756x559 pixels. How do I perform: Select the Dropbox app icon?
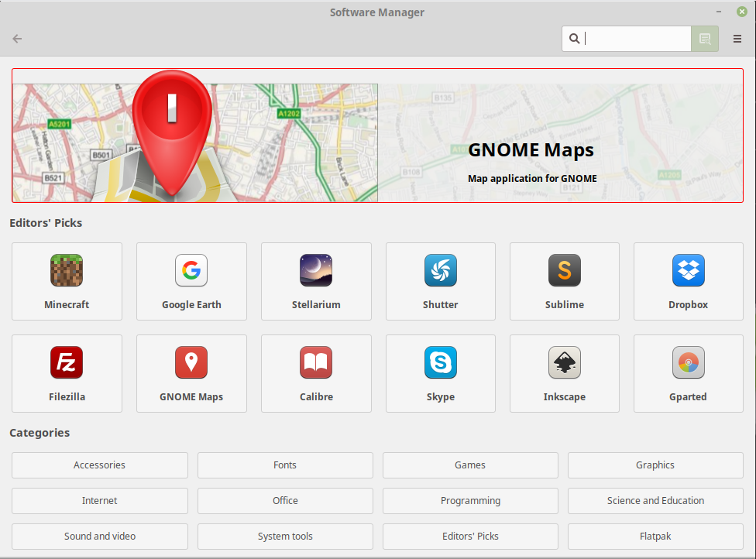[x=688, y=271]
